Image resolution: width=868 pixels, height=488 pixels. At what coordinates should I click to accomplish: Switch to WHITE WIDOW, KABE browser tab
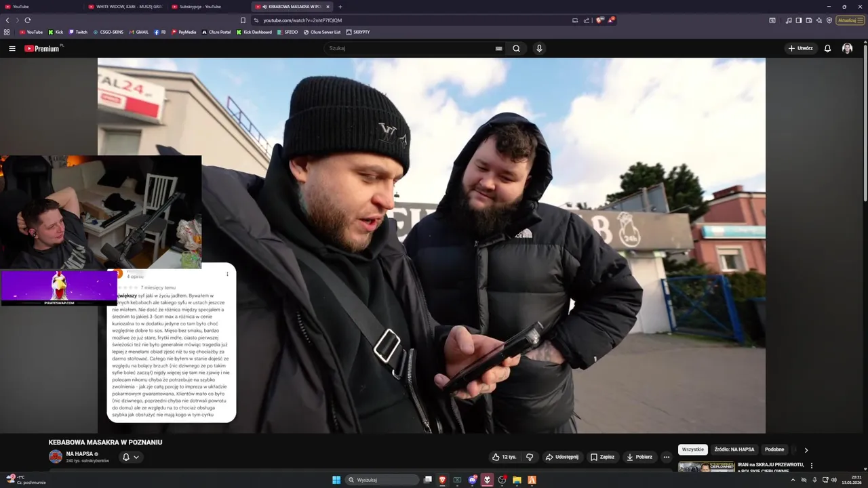pos(125,7)
